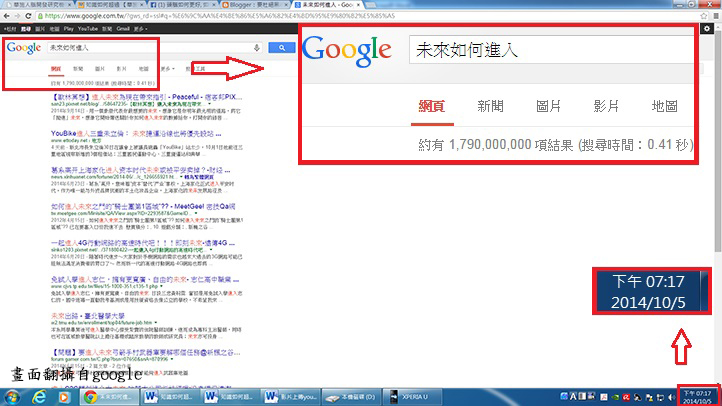Click the small Google logo beside the search box
This screenshot has height=406, width=722.
(24, 48)
